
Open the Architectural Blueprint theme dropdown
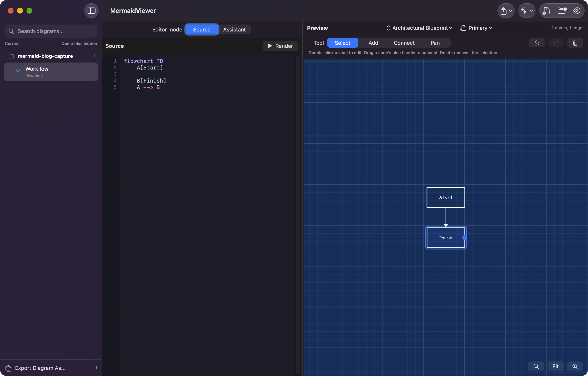coord(419,28)
